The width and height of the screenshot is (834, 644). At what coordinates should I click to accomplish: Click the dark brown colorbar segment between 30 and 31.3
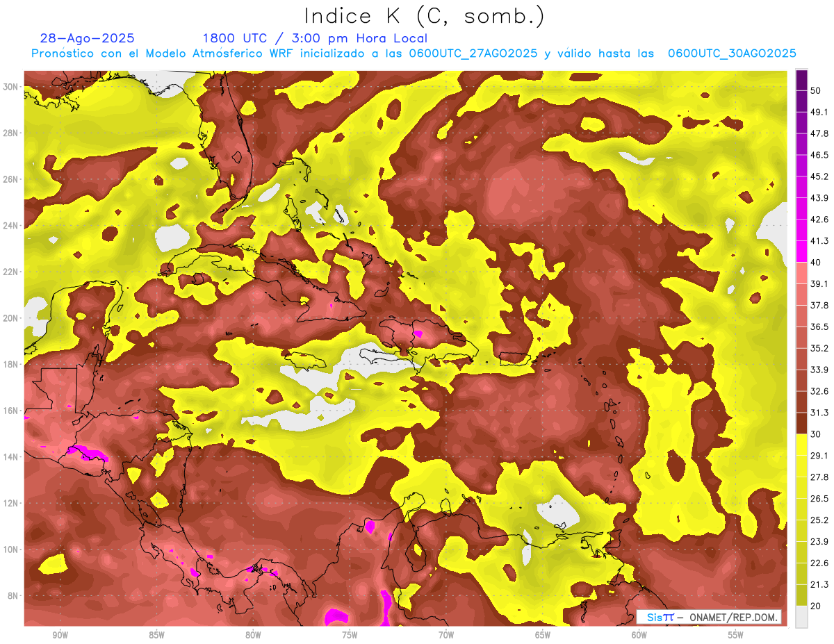[x=801, y=424]
